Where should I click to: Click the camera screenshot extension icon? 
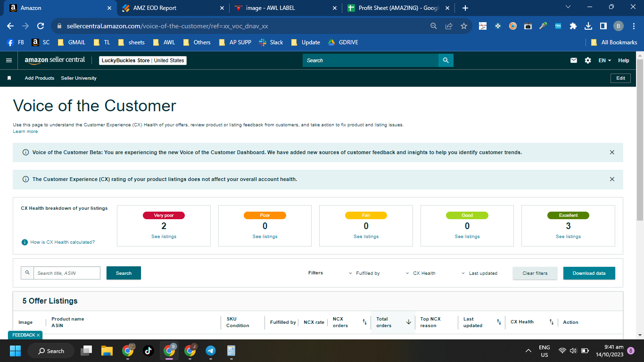[x=528, y=26]
